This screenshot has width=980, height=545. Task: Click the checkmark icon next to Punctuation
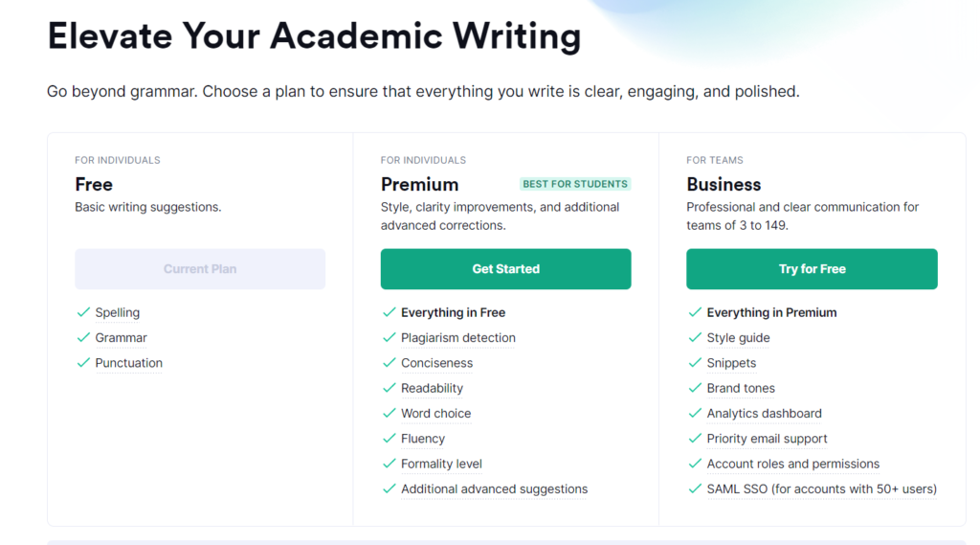(83, 363)
